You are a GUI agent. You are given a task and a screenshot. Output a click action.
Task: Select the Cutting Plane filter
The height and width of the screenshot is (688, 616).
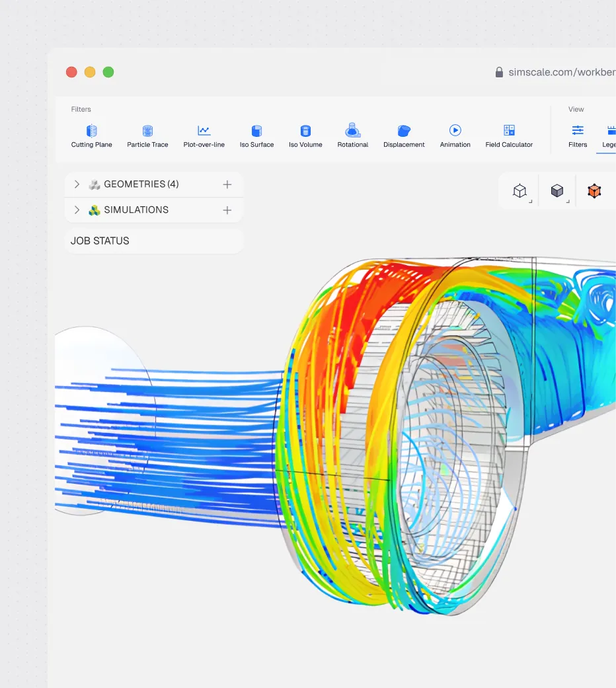(x=91, y=136)
